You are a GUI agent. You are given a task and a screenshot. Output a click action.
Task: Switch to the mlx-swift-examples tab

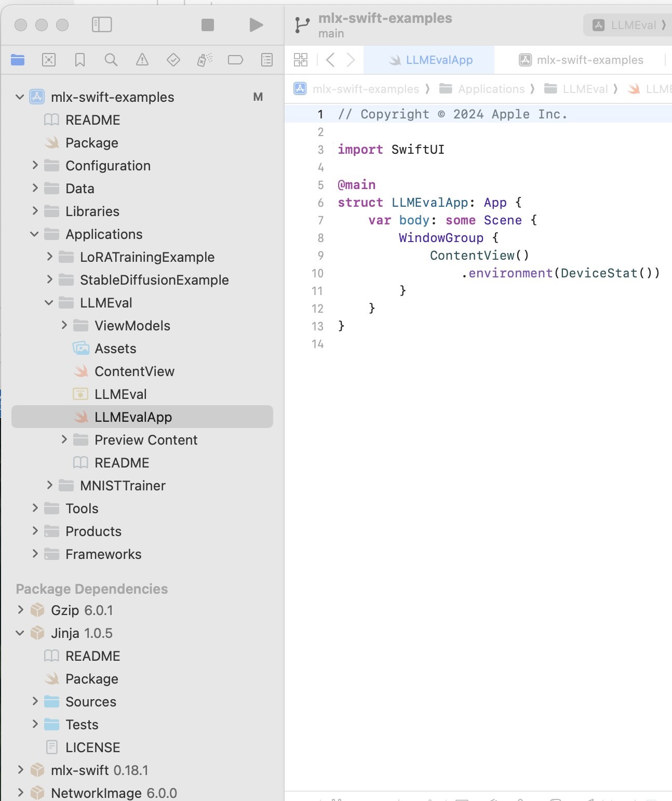[589, 60]
